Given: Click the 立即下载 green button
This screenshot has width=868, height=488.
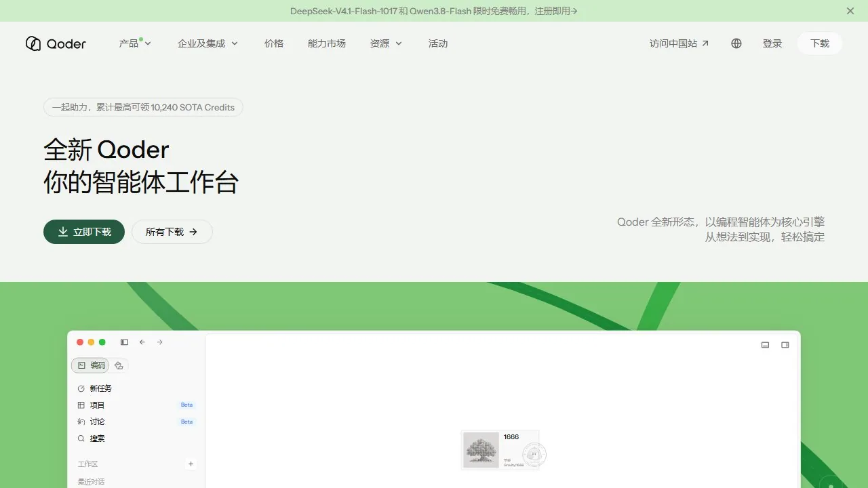Looking at the screenshot, I should (x=84, y=232).
